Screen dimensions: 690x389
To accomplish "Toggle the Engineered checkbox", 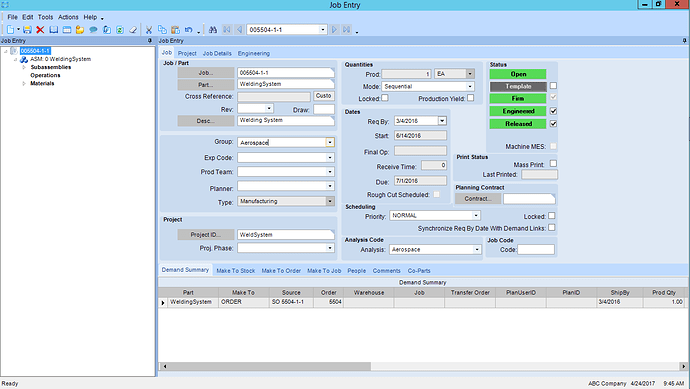I will tap(553, 111).
